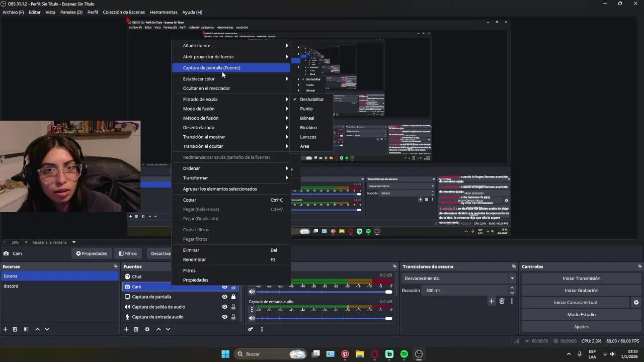Open the Archivo menu
Image resolution: width=644 pixels, height=362 pixels.
click(13, 12)
